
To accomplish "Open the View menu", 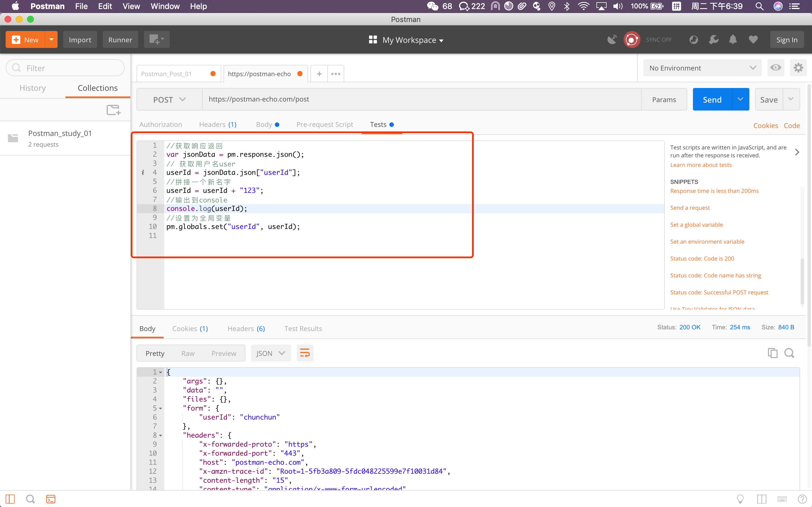I will pyautogui.click(x=131, y=6).
